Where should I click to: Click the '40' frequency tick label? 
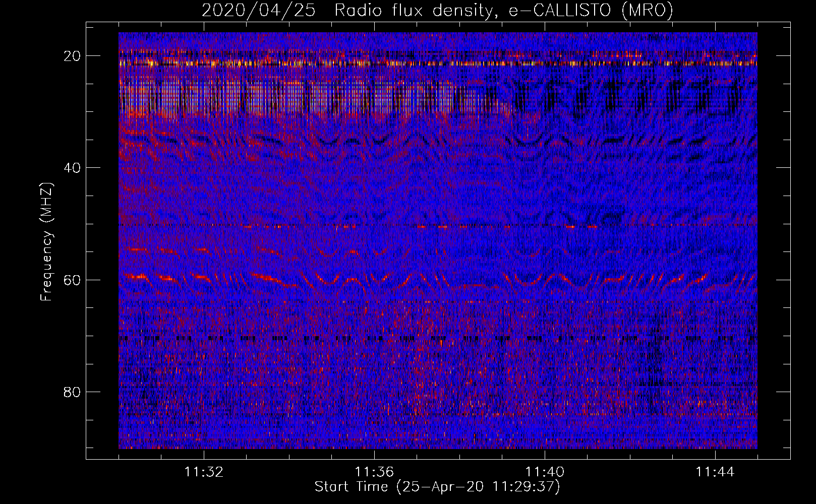click(x=72, y=168)
